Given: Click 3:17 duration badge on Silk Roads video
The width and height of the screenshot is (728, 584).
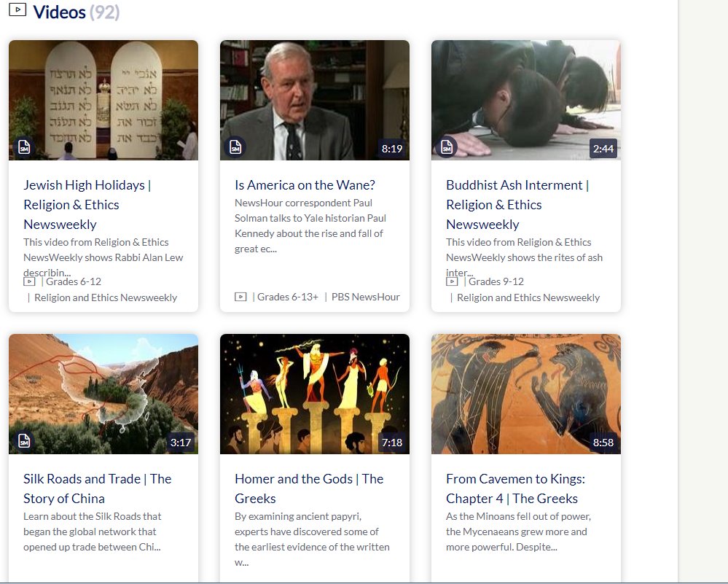Looking at the screenshot, I should (181, 443).
